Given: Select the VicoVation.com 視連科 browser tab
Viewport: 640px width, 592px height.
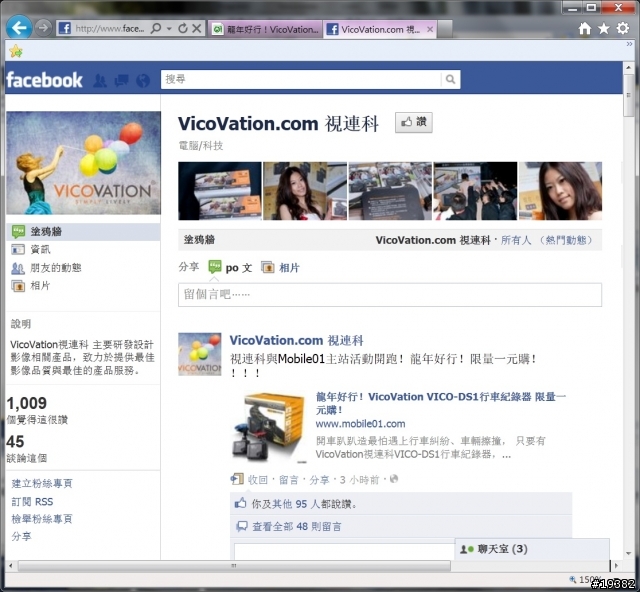Looking at the screenshot, I should [373, 29].
